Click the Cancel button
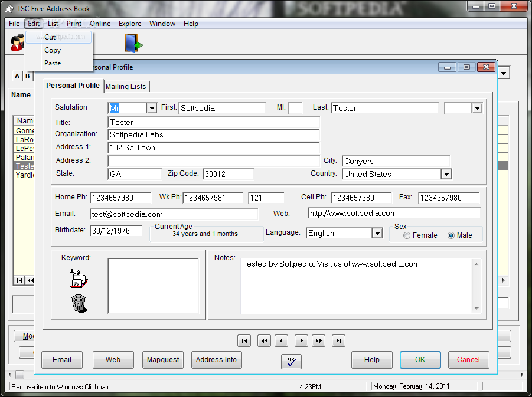The width and height of the screenshot is (532, 397). tap(469, 360)
